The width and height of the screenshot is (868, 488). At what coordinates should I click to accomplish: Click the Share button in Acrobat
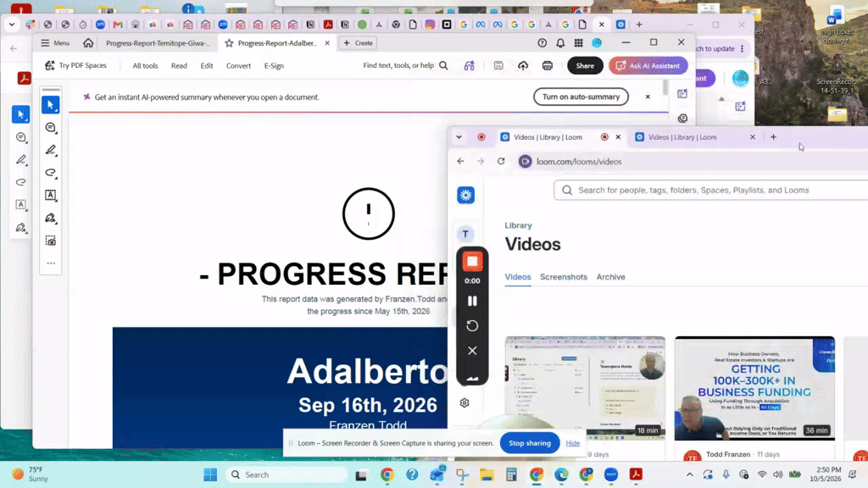(x=585, y=65)
